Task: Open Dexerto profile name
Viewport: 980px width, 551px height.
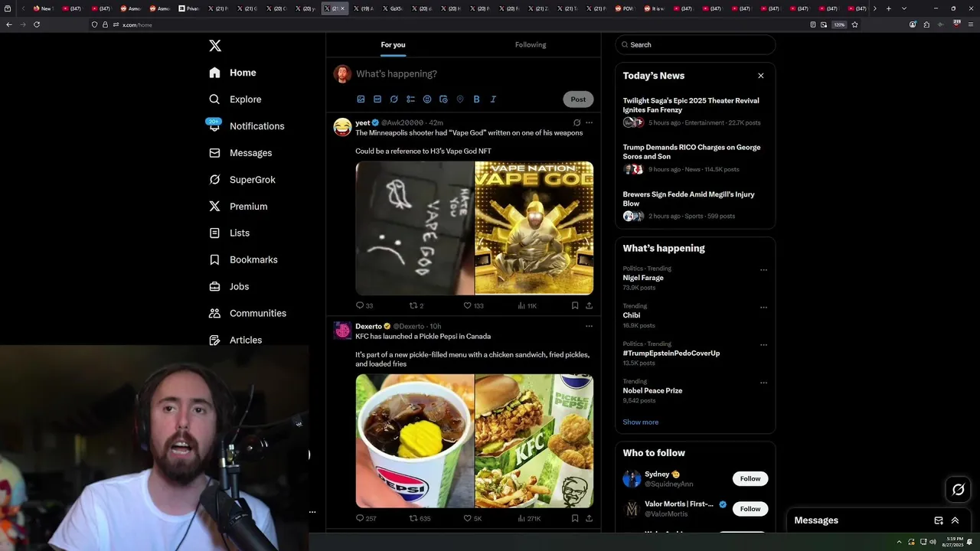Action: pyautogui.click(x=368, y=326)
